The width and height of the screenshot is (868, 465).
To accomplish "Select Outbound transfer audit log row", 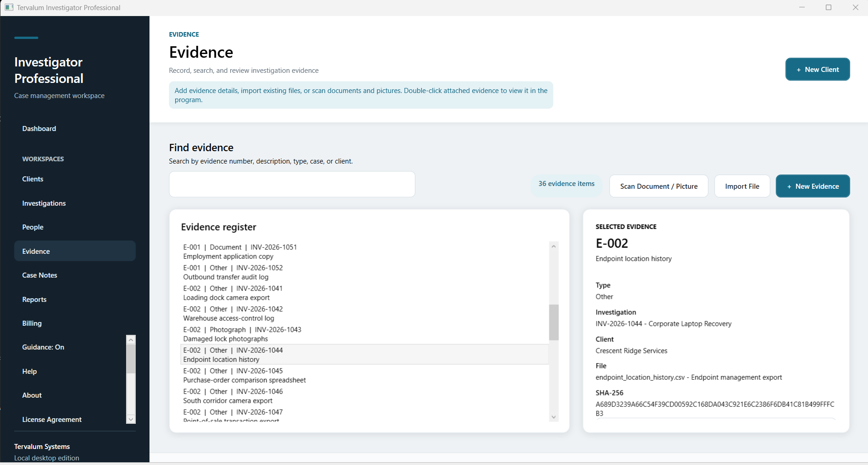I will coord(365,272).
